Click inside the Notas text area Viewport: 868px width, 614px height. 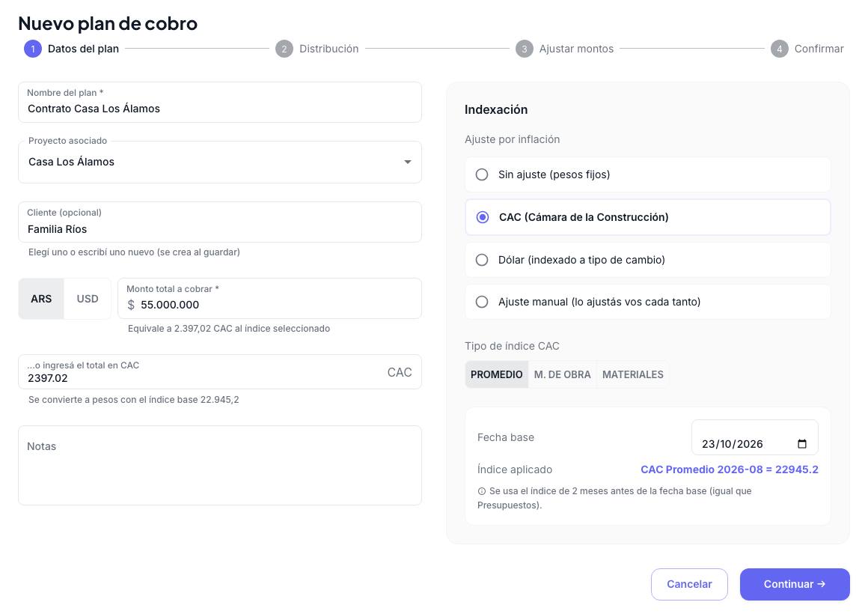[x=220, y=466]
